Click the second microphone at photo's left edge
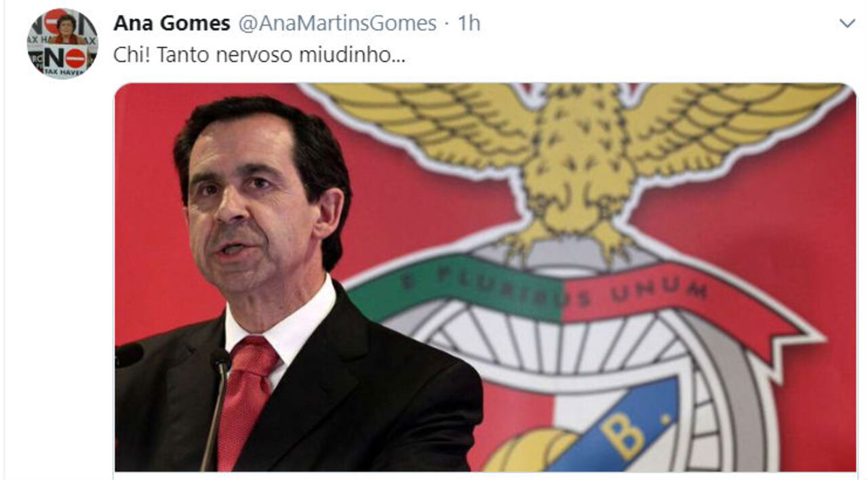This screenshot has width=868, height=480. (128, 355)
